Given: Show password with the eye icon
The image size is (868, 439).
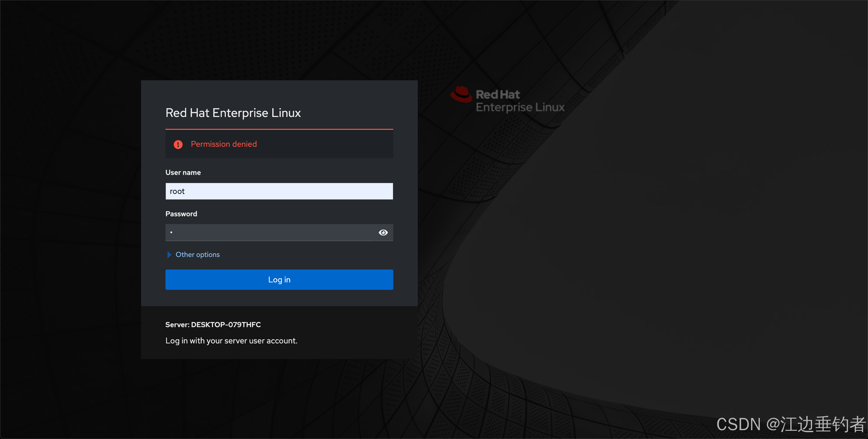Looking at the screenshot, I should 383,233.
